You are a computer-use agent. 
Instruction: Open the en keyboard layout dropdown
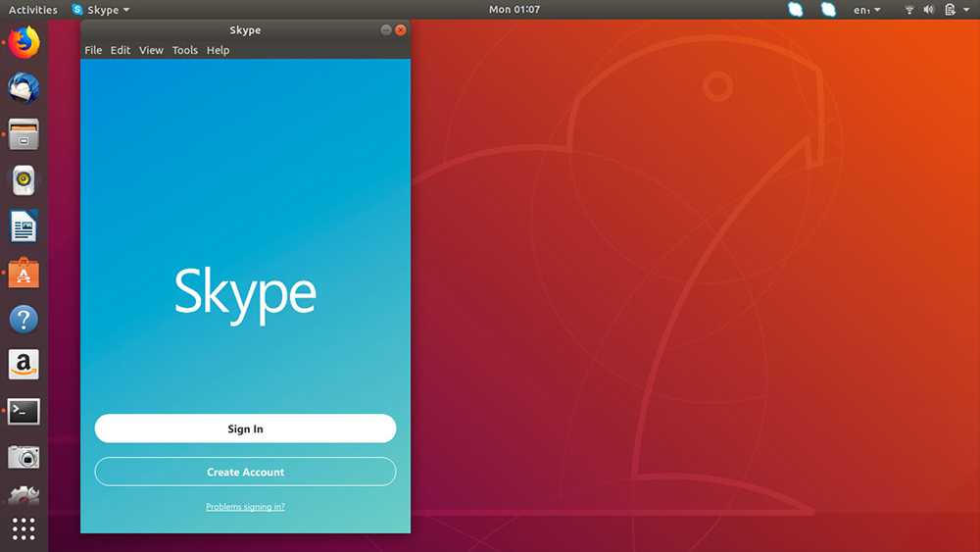866,10
